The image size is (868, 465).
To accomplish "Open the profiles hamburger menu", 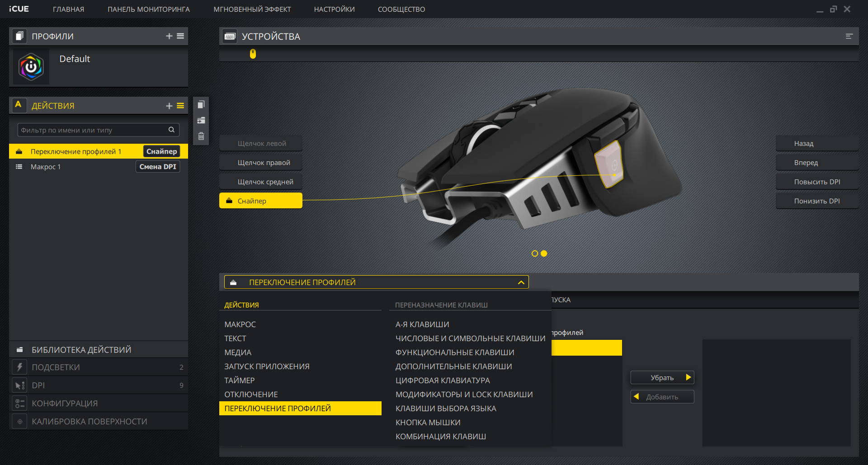I will [180, 36].
